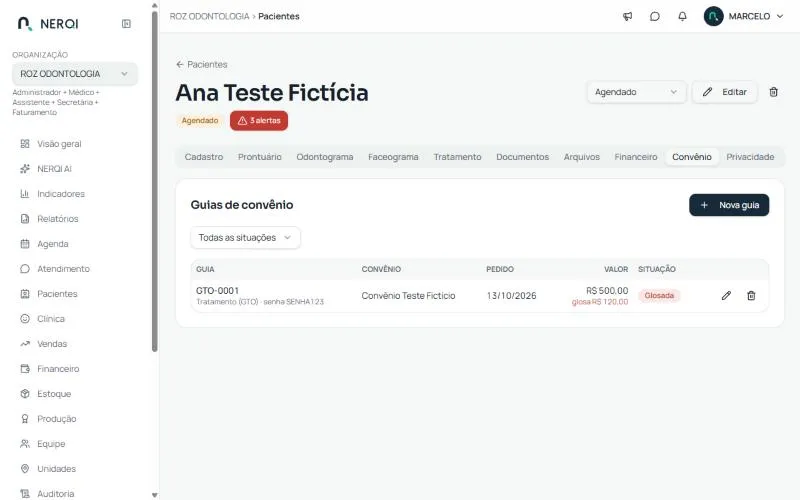Click the Glosada status badge
The image size is (800, 500).
(659, 295)
